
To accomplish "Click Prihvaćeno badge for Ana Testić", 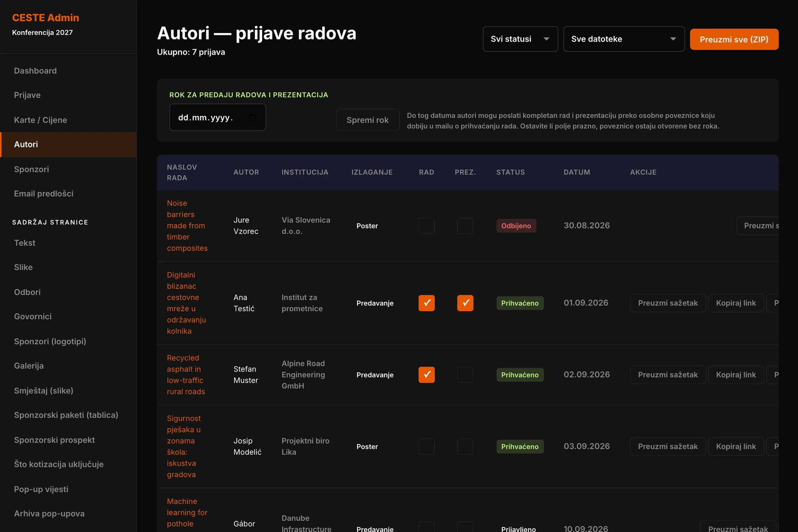I will coord(520,303).
